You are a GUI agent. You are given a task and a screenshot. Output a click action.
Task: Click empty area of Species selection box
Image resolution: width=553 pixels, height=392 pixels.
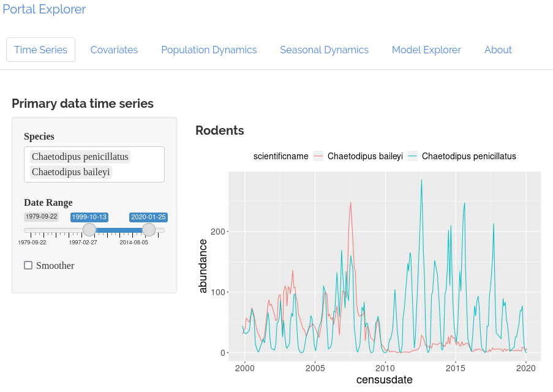(x=141, y=173)
